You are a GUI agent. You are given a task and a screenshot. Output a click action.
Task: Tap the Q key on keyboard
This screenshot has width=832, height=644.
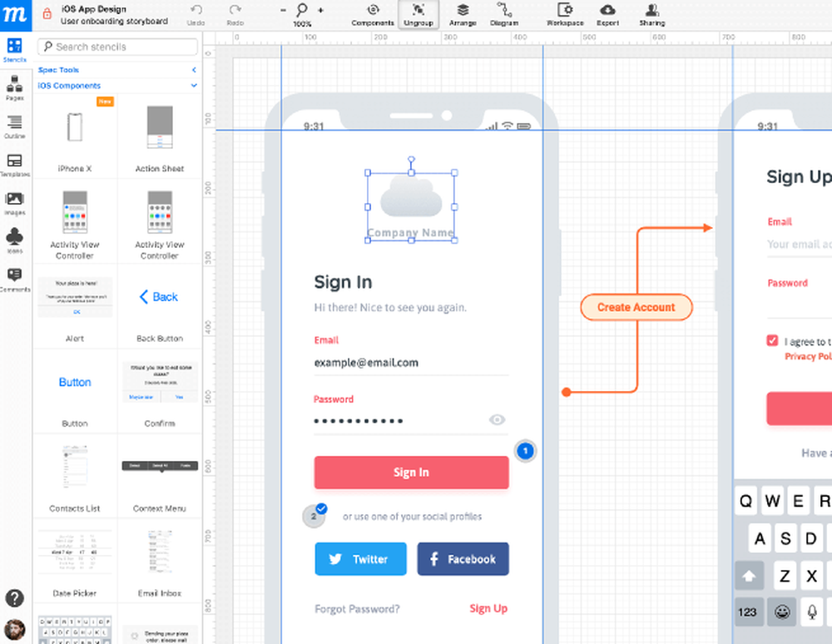pyautogui.click(x=746, y=501)
